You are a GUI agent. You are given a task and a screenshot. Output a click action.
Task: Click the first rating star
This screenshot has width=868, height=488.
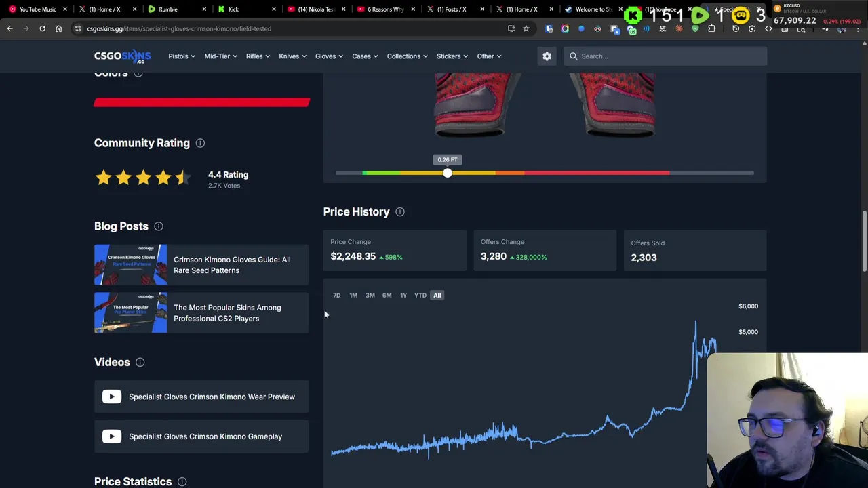tap(103, 178)
